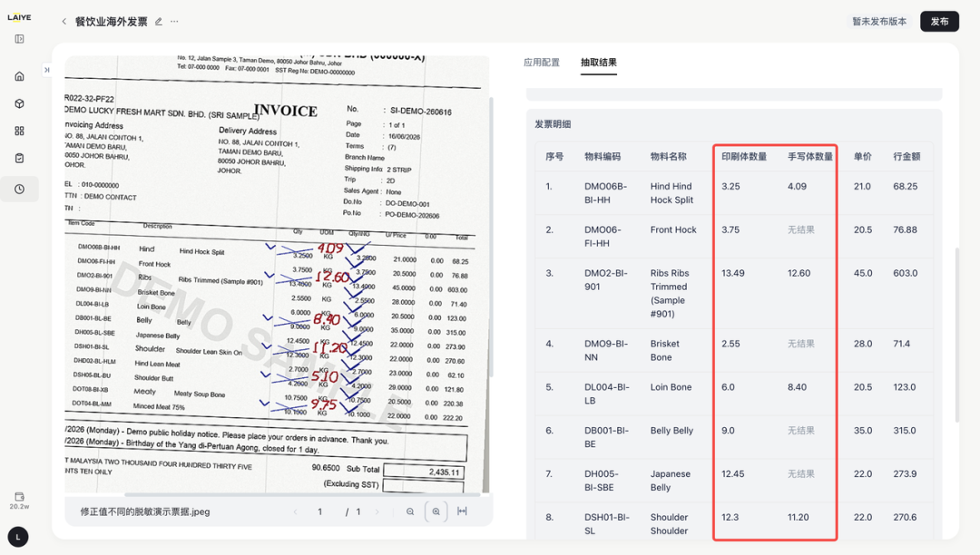Select the clipboard task icon in sidebar
This screenshot has width=980, height=555.
[x=19, y=159]
